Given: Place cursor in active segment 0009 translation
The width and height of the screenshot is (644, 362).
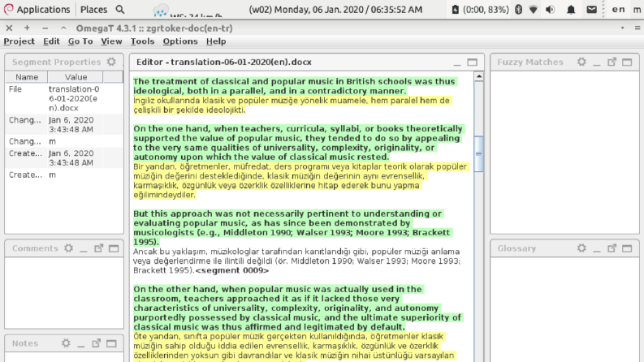Looking at the screenshot, I should pos(296,261).
